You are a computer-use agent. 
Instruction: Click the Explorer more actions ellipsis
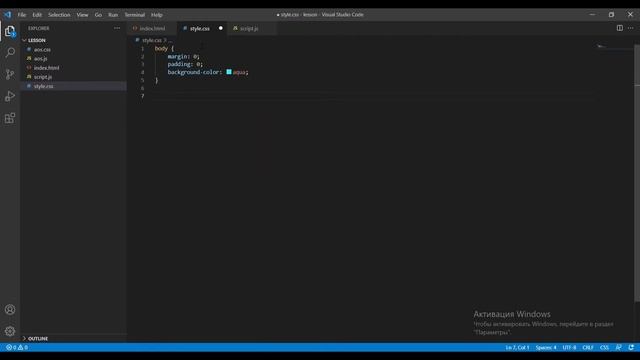117,28
